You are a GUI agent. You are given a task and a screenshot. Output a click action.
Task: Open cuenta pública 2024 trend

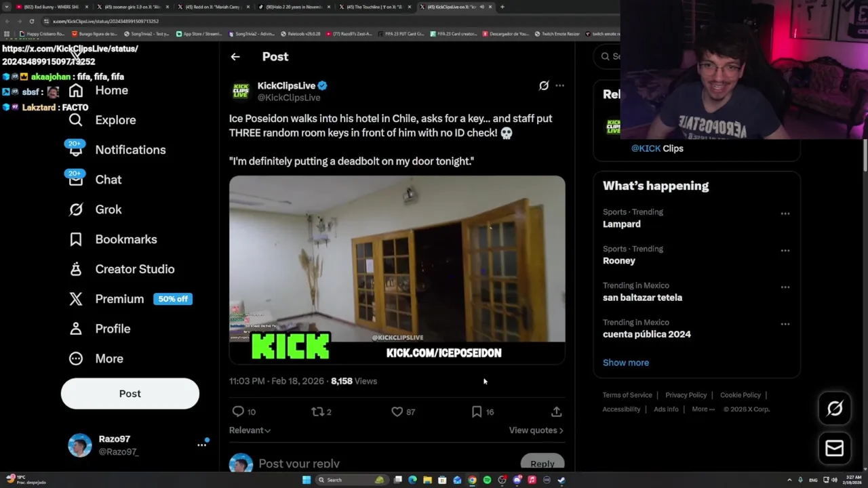click(x=647, y=334)
